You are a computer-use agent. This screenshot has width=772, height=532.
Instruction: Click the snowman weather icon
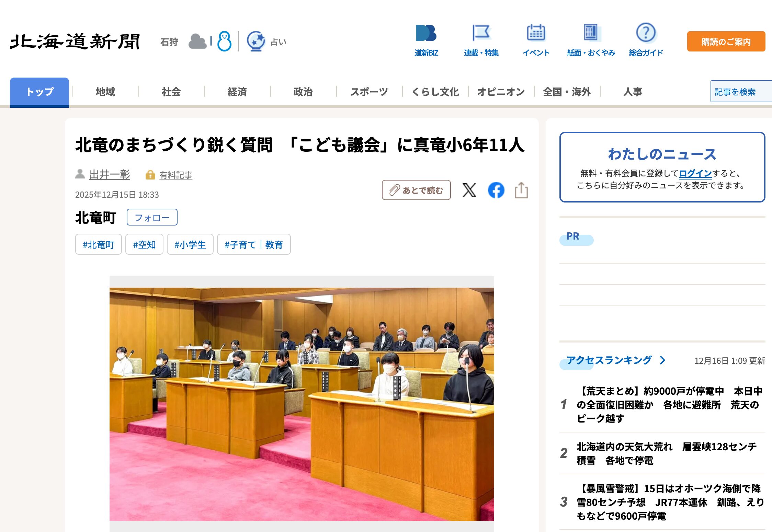224,41
